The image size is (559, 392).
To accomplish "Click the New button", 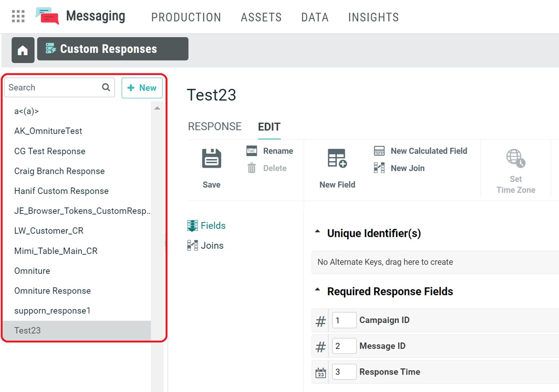I will tap(142, 88).
